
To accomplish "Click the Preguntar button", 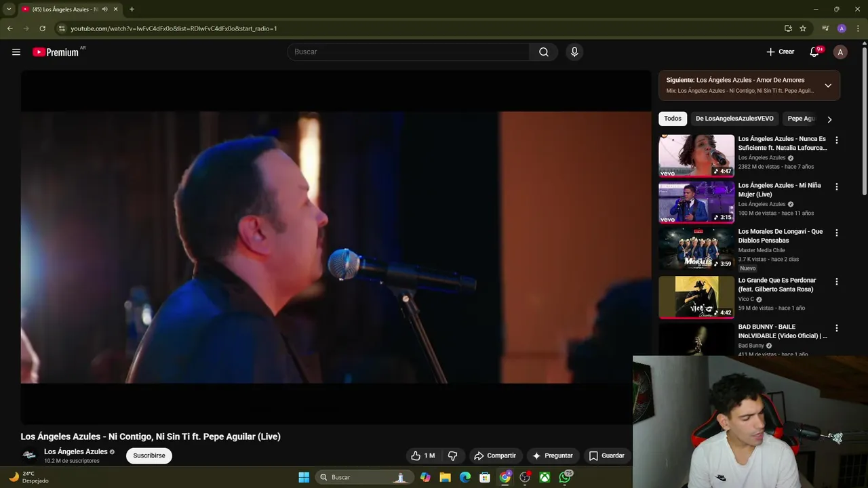I will 553,455.
